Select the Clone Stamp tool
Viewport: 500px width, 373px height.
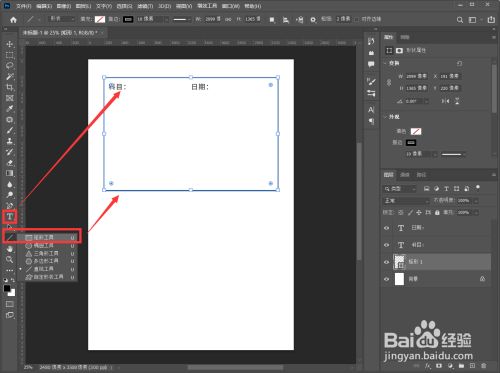pyautogui.click(x=10, y=141)
